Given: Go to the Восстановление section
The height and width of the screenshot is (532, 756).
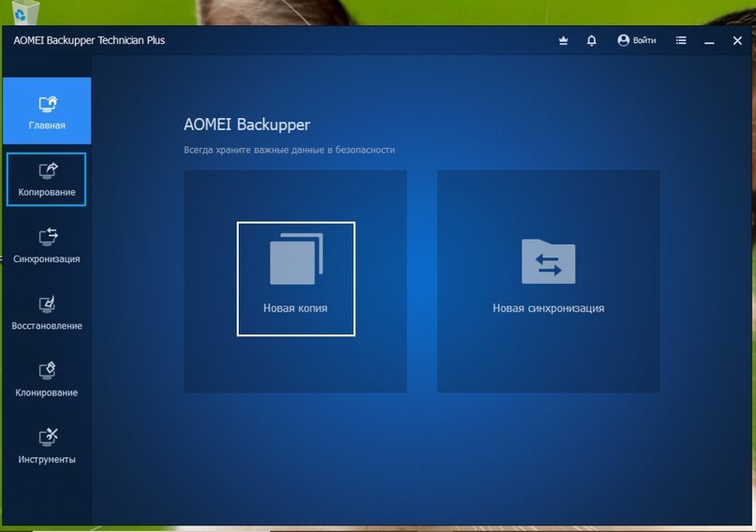Looking at the screenshot, I should tap(47, 313).
